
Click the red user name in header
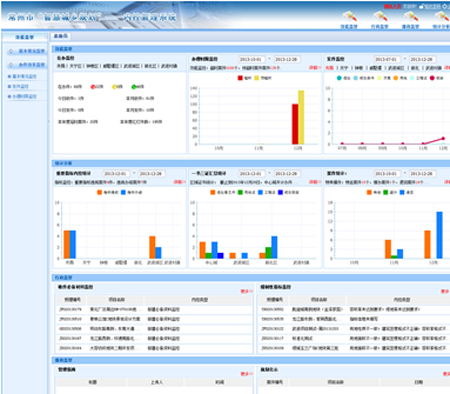click(392, 6)
